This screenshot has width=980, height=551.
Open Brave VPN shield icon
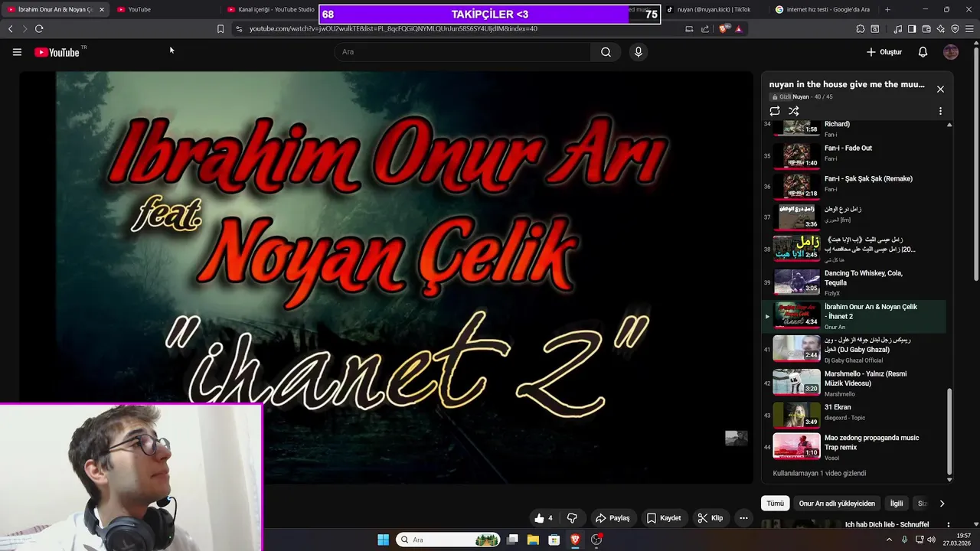click(x=955, y=28)
